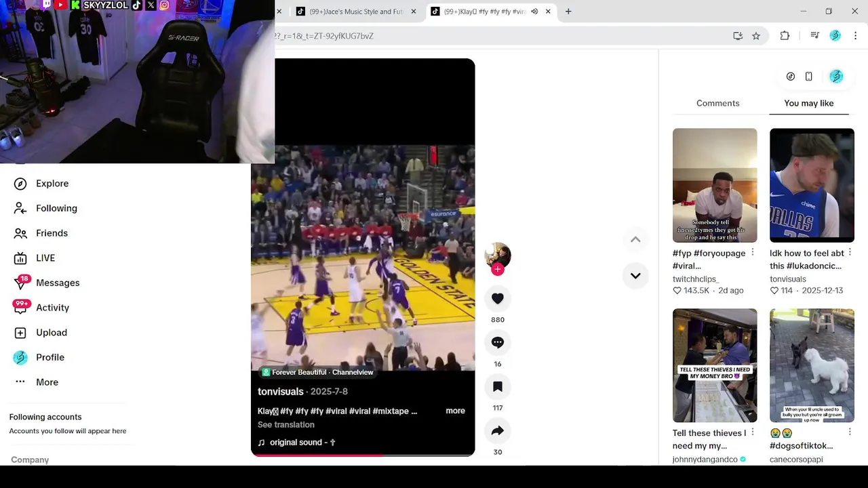
Task: Click See translation under caption
Action: [286, 424]
